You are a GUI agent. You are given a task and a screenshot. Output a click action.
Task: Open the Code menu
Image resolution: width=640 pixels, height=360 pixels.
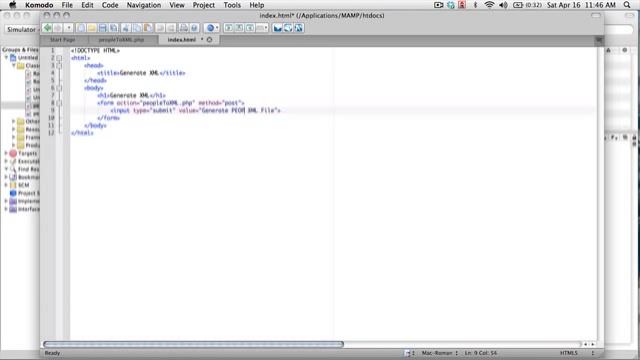110,5
